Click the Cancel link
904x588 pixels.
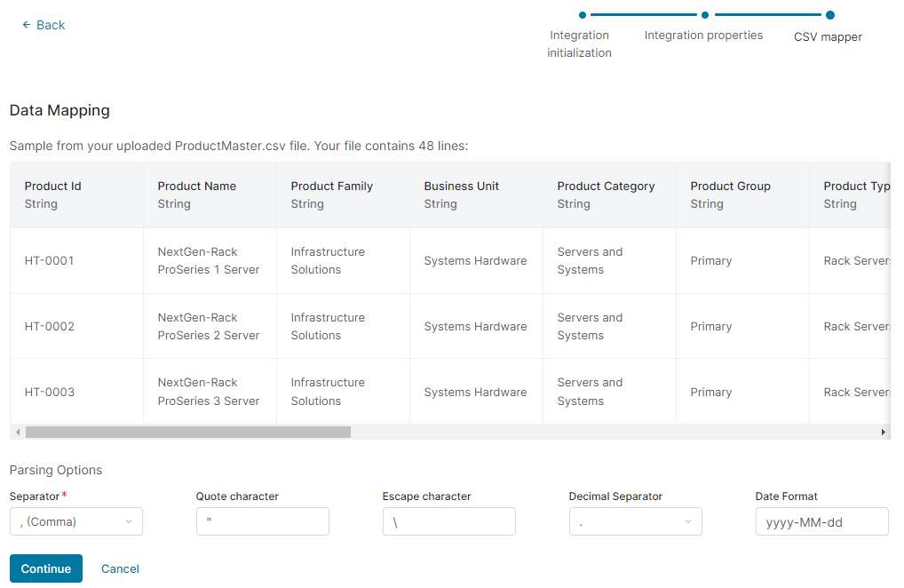pyautogui.click(x=120, y=569)
